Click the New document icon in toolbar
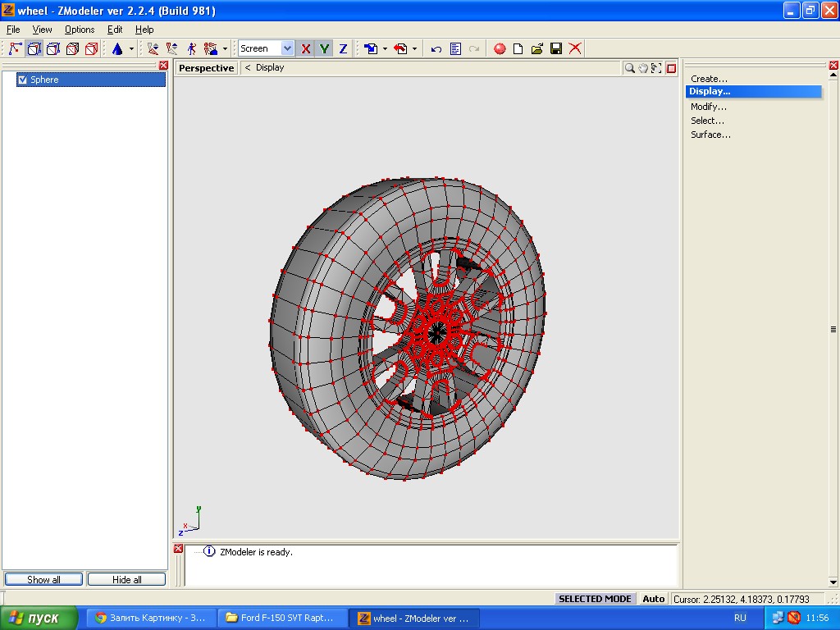 (518, 49)
